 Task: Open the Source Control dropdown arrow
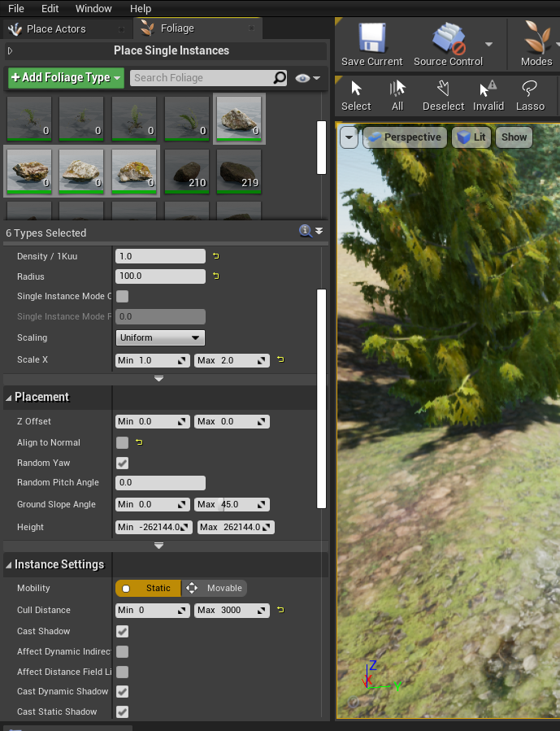488,44
